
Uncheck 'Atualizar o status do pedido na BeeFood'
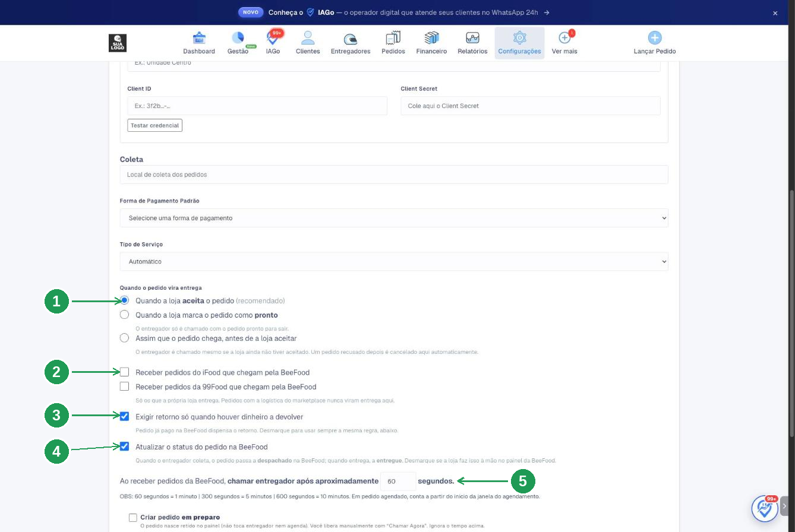[124, 446]
